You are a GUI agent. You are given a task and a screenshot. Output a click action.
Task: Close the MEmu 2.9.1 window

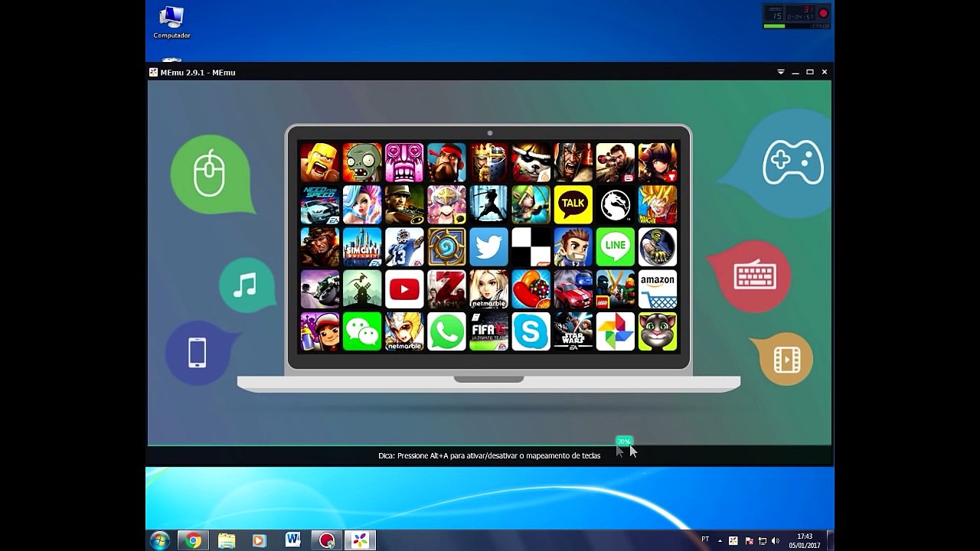point(825,72)
